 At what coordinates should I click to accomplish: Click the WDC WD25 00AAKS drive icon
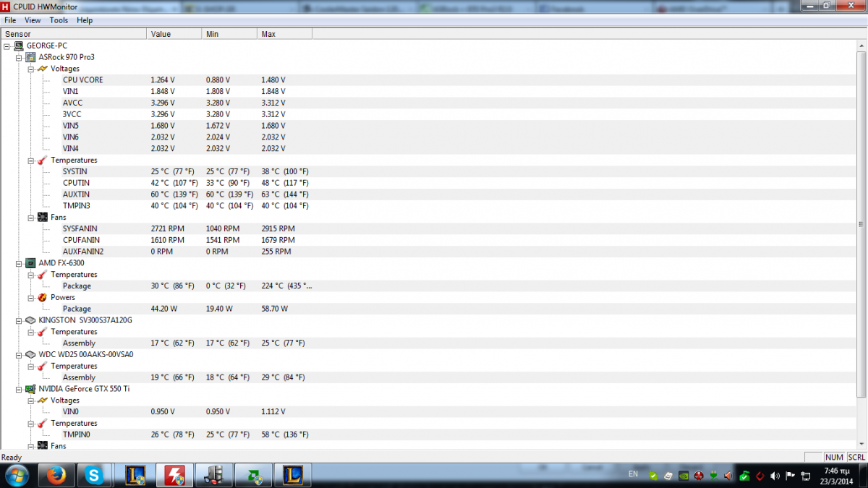click(x=31, y=355)
